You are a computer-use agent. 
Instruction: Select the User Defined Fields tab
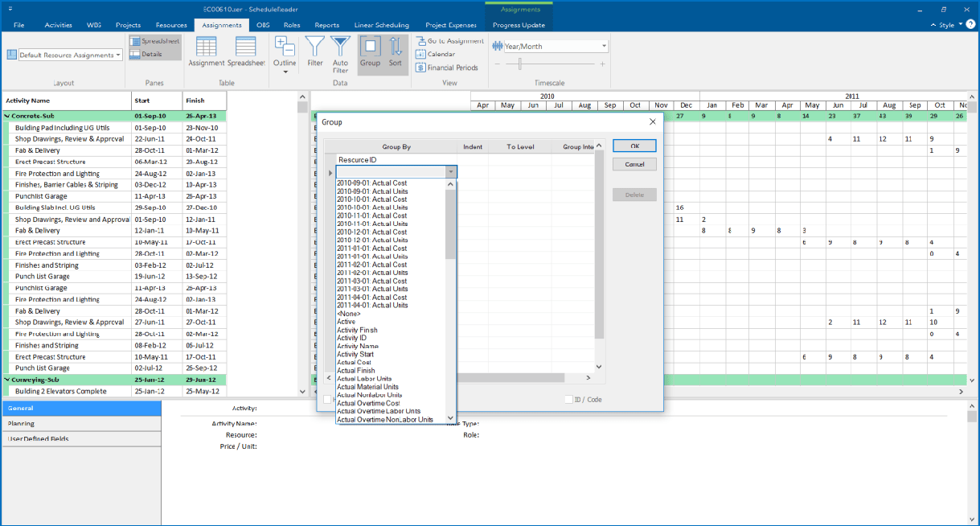81,438
